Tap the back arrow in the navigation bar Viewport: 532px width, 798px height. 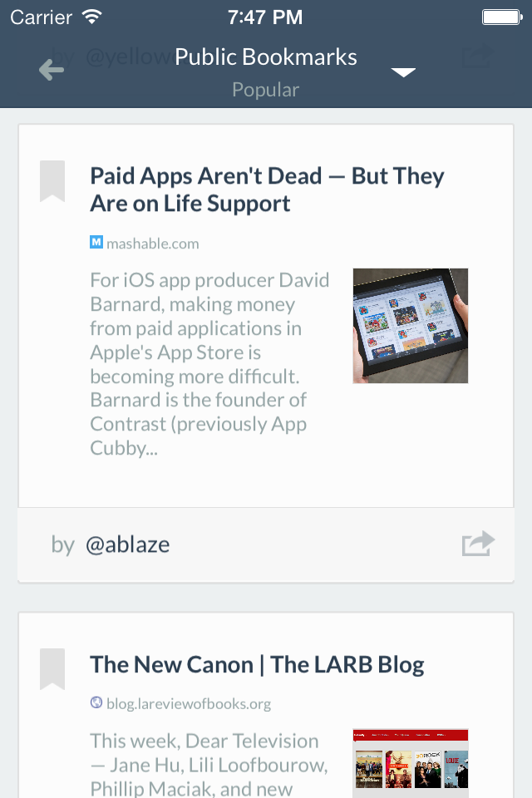click(x=51, y=70)
